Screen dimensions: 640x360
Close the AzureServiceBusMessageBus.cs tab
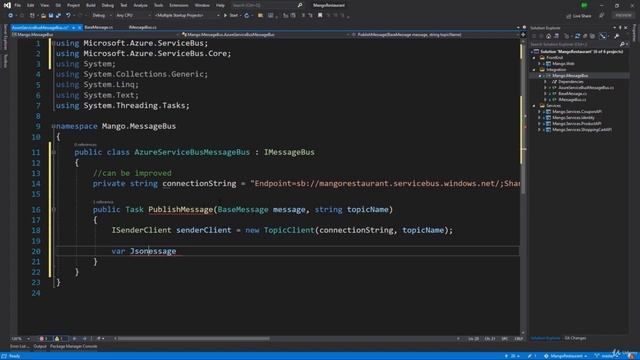80,27
